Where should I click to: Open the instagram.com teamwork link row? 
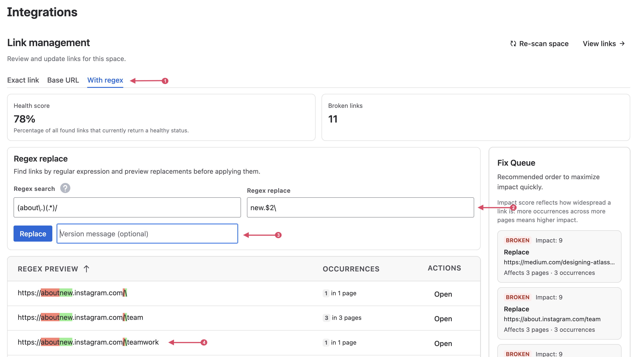[x=443, y=343]
